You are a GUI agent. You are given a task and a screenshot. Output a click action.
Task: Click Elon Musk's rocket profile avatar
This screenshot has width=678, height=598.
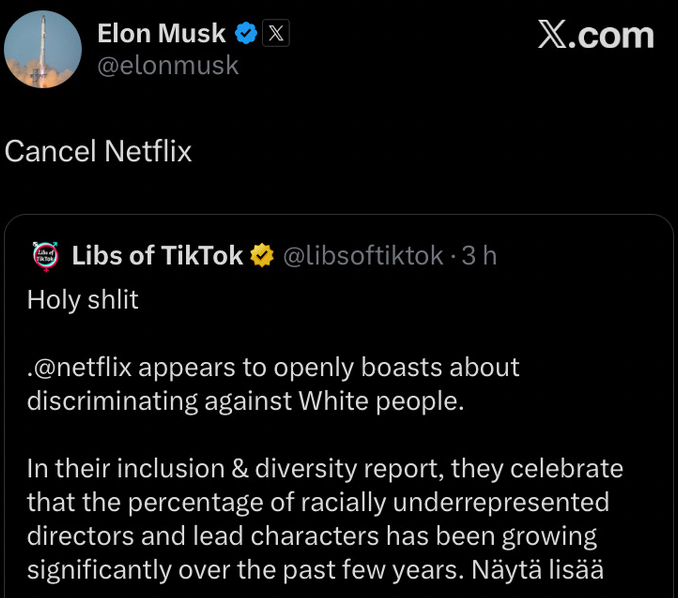click(43, 48)
